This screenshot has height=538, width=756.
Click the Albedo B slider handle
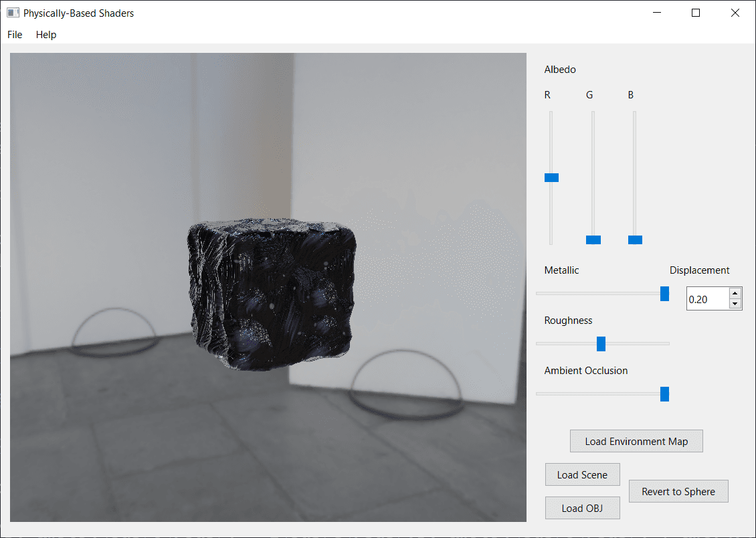[x=635, y=240]
